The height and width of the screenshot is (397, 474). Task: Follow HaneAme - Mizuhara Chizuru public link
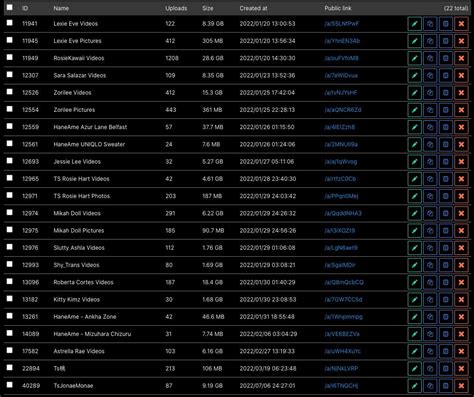tap(342, 334)
